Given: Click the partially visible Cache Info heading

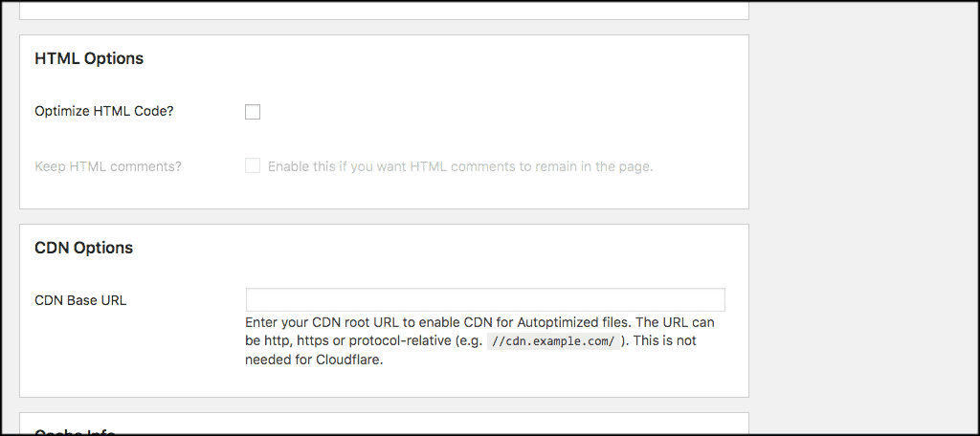Looking at the screenshot, I should (75, 431).
